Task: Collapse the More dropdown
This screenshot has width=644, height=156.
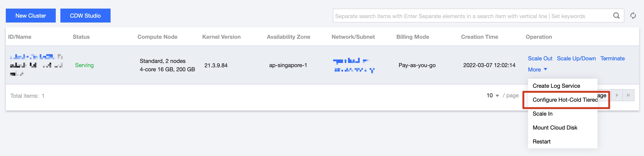Action: click(537, 69)
